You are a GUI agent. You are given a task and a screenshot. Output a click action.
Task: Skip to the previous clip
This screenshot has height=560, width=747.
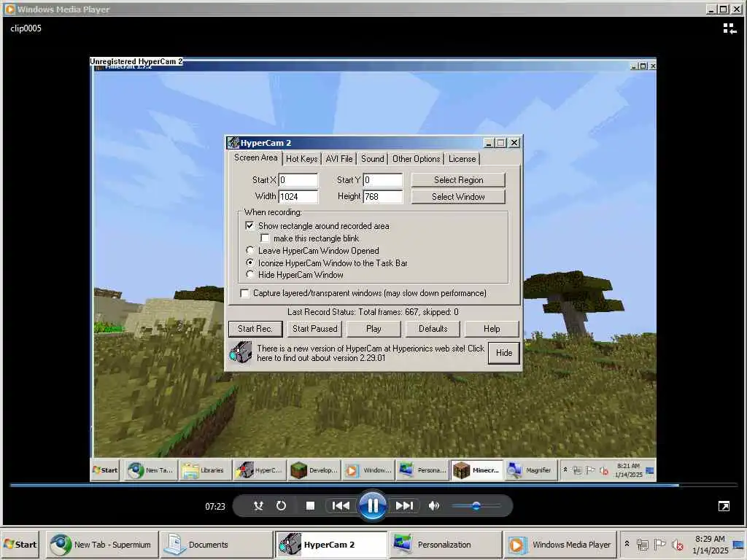[x=341, y=506]
